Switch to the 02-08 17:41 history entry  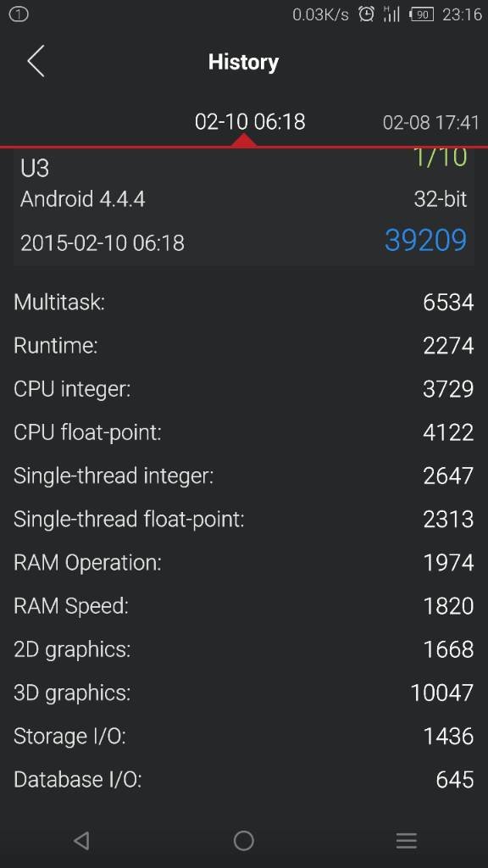click(431, 122)
